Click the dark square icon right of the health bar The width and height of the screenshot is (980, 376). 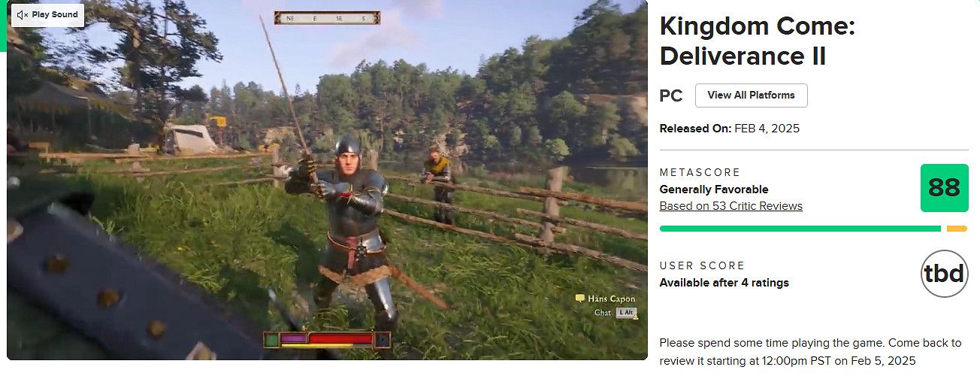(383, 340)
